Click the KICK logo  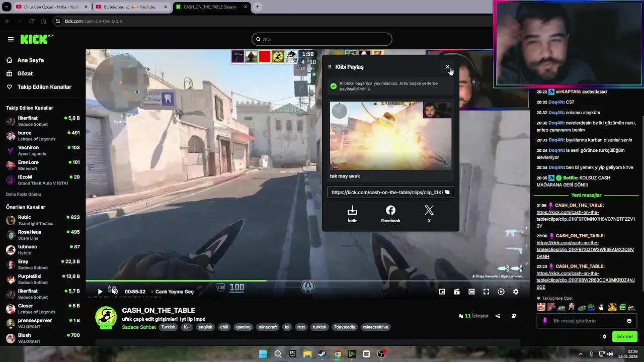point(36,39)
